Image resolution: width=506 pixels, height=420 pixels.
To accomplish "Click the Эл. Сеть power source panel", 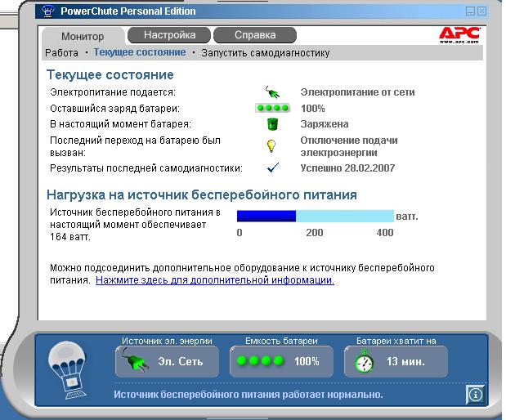I will 167,361.
